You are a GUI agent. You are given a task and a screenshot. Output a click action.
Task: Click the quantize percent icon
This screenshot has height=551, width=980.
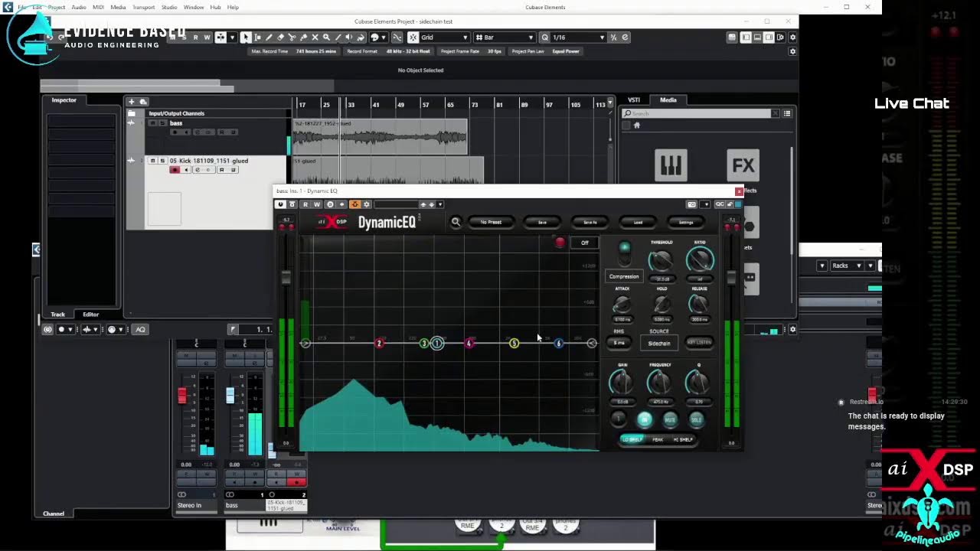pos(614,37)
